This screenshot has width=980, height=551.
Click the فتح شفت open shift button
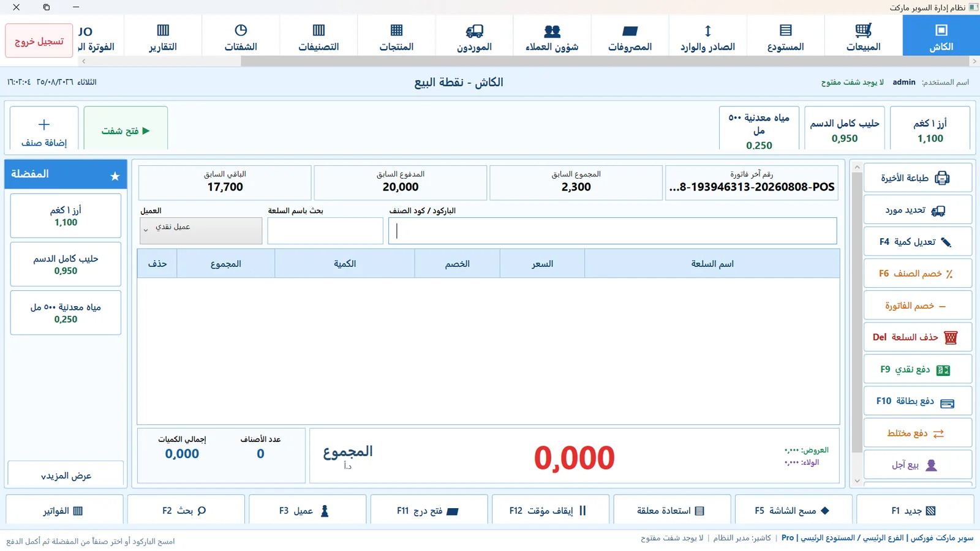(126, 128)
